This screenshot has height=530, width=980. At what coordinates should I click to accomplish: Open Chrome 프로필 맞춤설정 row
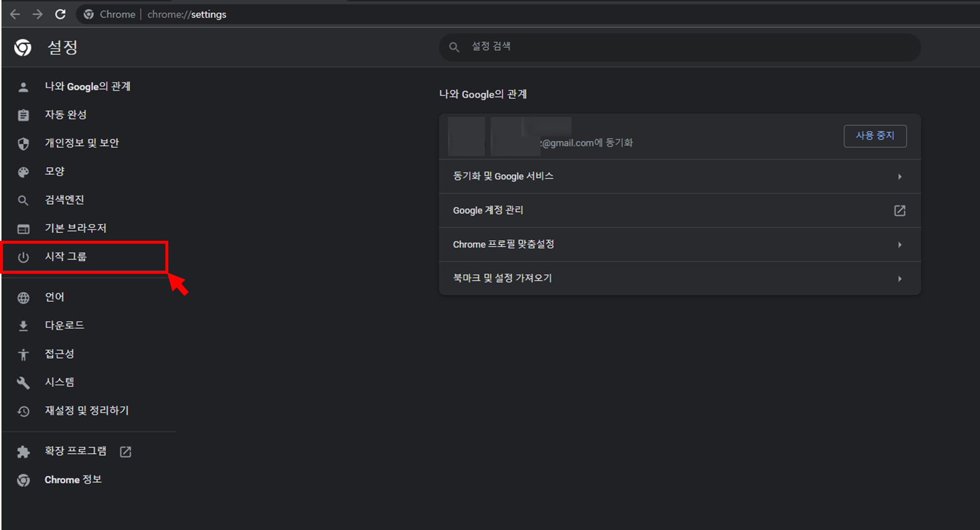tap(680, 244)
